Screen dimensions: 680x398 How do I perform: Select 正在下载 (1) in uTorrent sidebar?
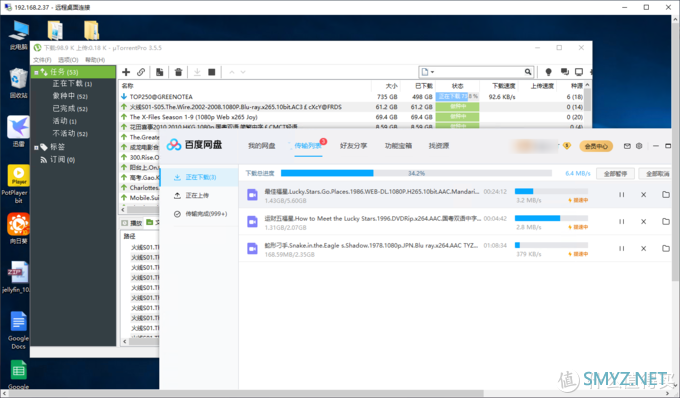click(72, 84)
